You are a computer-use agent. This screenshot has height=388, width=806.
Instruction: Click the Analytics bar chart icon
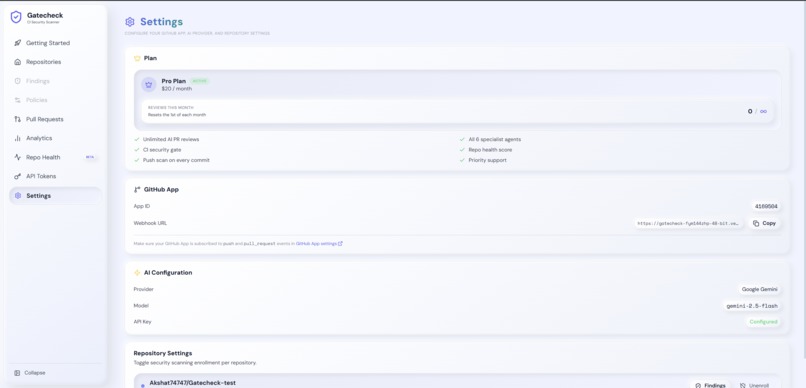click(x=17, y=138)
